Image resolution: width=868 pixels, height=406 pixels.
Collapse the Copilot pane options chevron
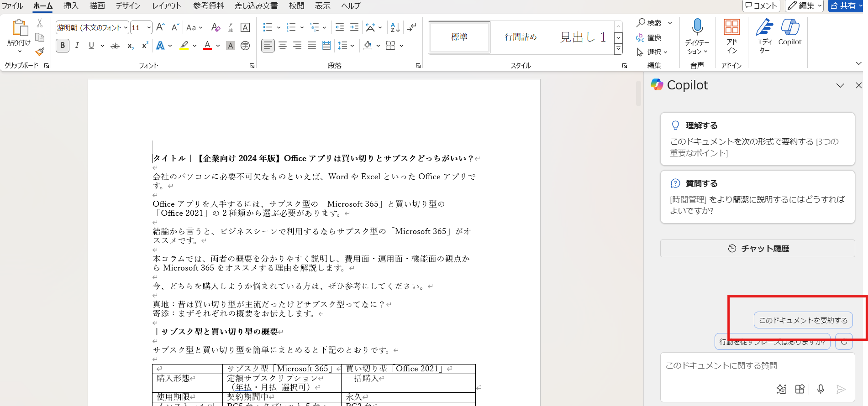coord(840,85)
